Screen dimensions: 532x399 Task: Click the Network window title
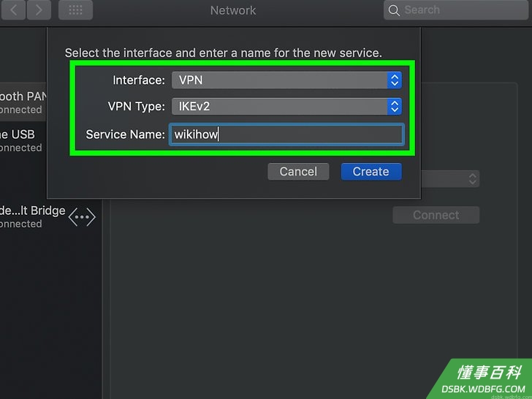(x=233, y=10)
